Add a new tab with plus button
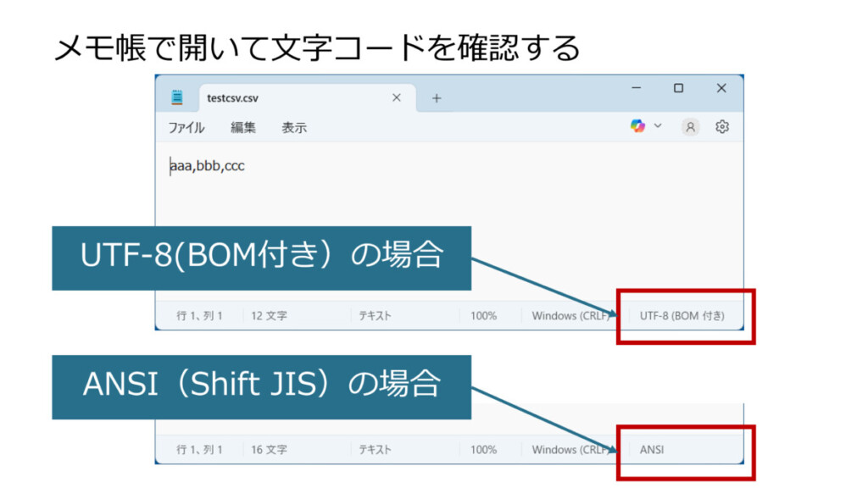Viewport: 868px width, 488px height. coord(437,98)
